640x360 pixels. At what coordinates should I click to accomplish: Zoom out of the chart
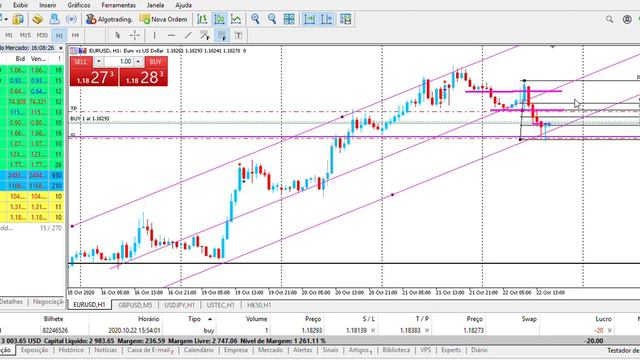point(272,19)
